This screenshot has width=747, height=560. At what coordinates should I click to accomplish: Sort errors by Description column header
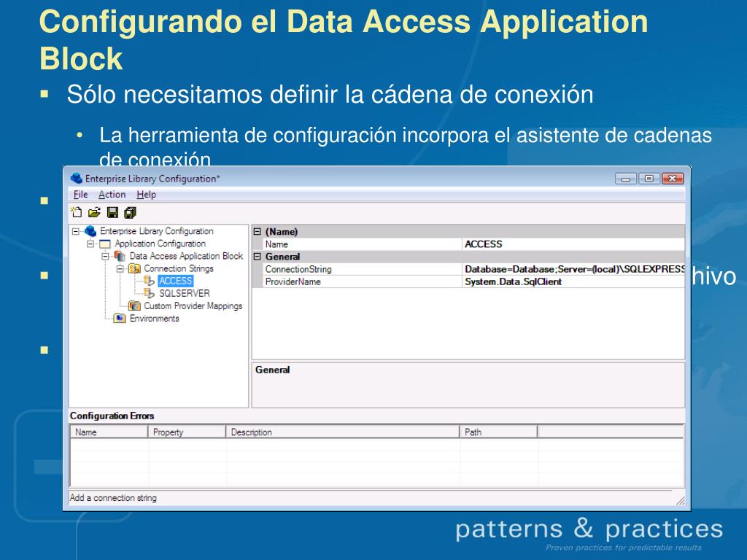coord(343,432)
